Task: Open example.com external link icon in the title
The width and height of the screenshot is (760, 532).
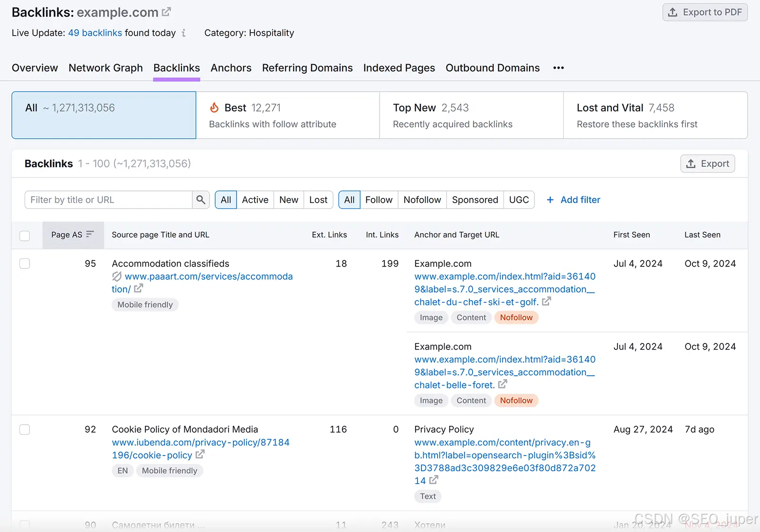Action: [x=166, y=12]
